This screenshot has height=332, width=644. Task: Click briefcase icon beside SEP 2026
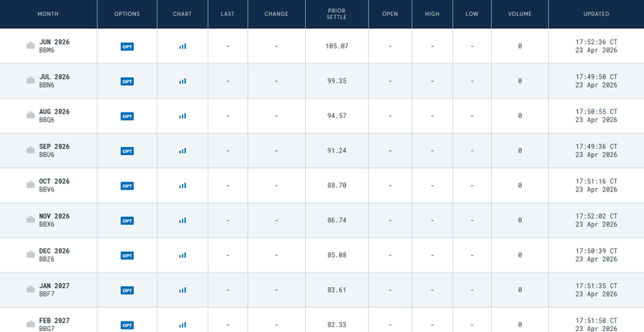pyautogui.click(x=30, y=151)
